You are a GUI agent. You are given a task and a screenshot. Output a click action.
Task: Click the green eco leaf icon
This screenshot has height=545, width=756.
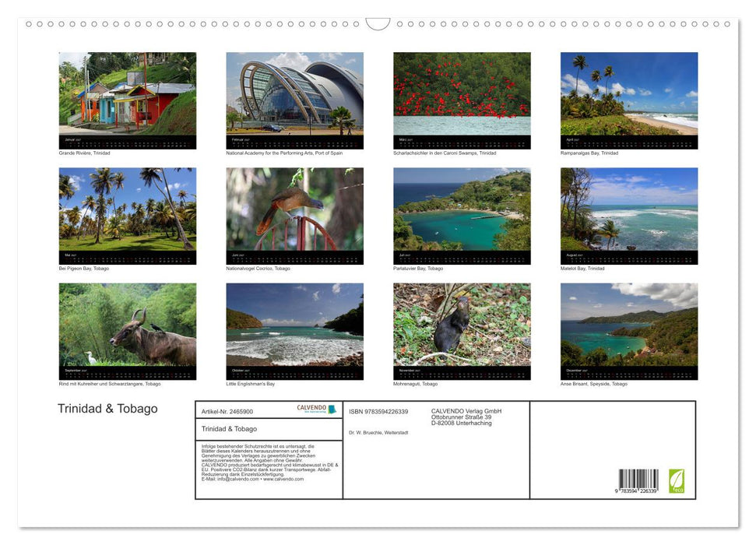(x=676, y=481)
